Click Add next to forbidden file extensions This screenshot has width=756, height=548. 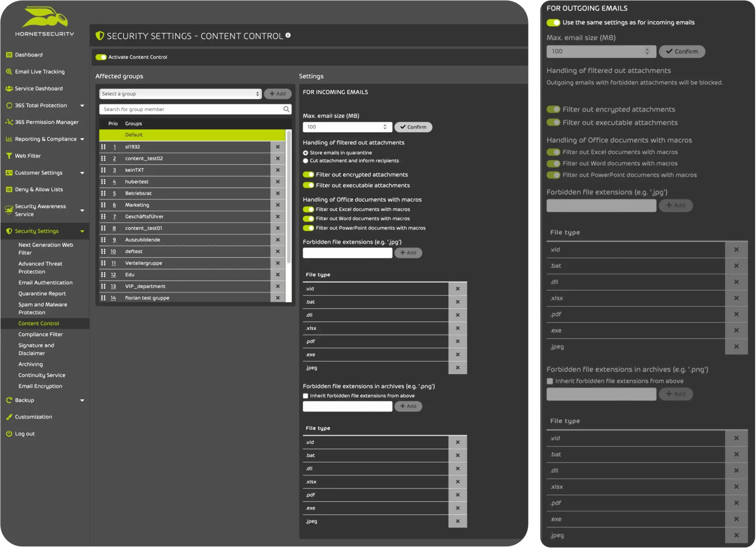tap(408, 253)
